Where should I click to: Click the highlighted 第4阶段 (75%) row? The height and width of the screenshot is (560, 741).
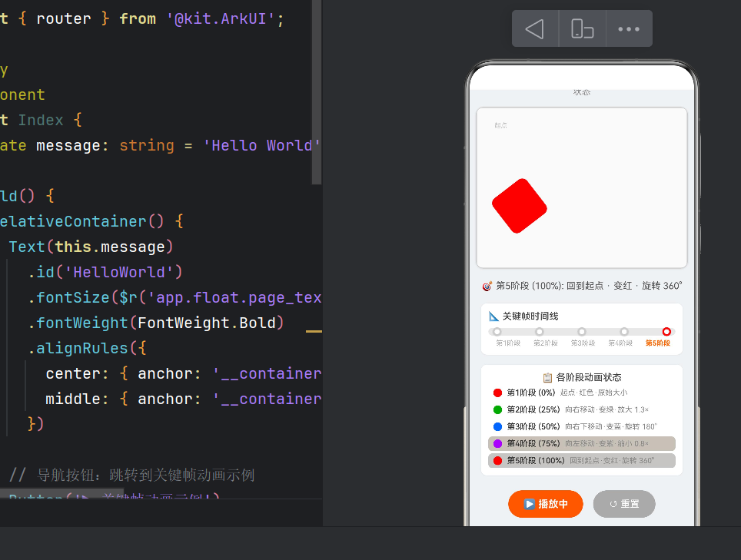[582, 443]
